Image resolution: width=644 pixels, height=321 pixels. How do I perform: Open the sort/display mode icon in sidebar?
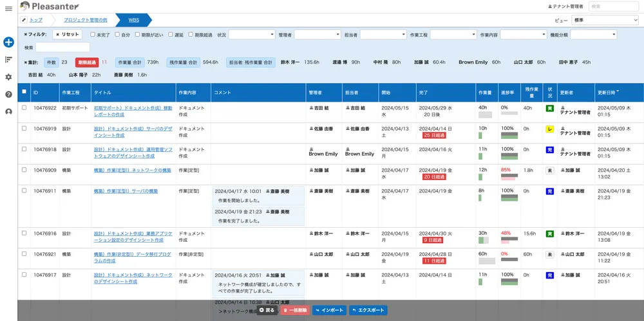[8, 60]
